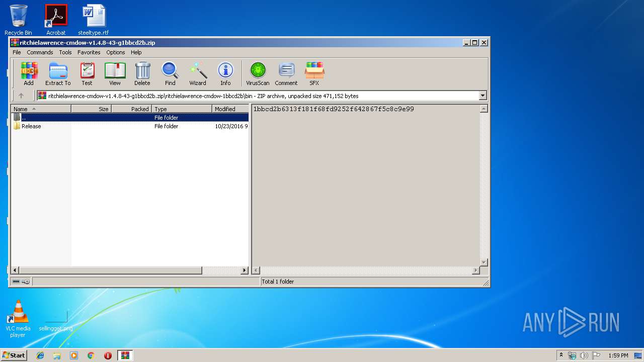Image resolution: width=644 pixels, height=362 pixels.
Task: Sort by Size column header
Action: pos(91,109)
